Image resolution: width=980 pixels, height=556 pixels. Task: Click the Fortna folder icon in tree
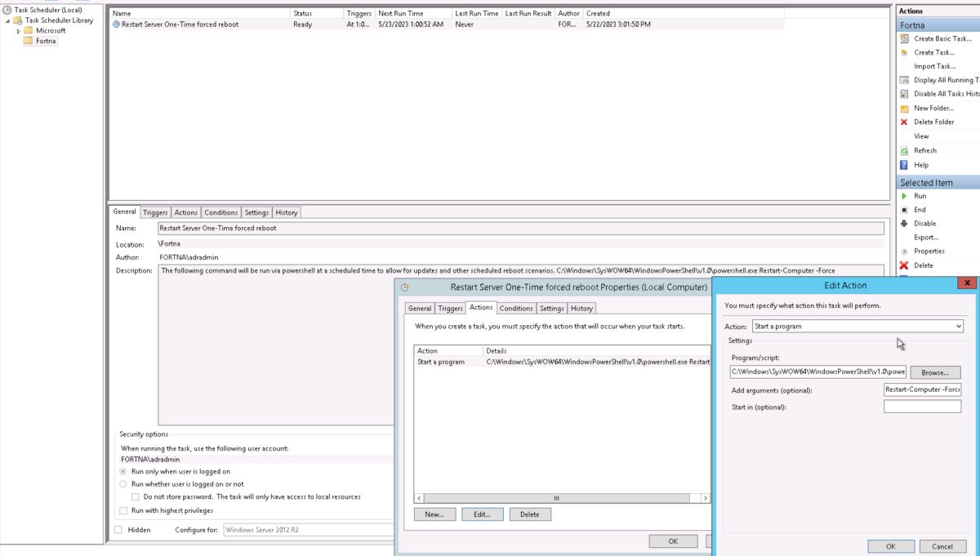(x=29, y=41)
